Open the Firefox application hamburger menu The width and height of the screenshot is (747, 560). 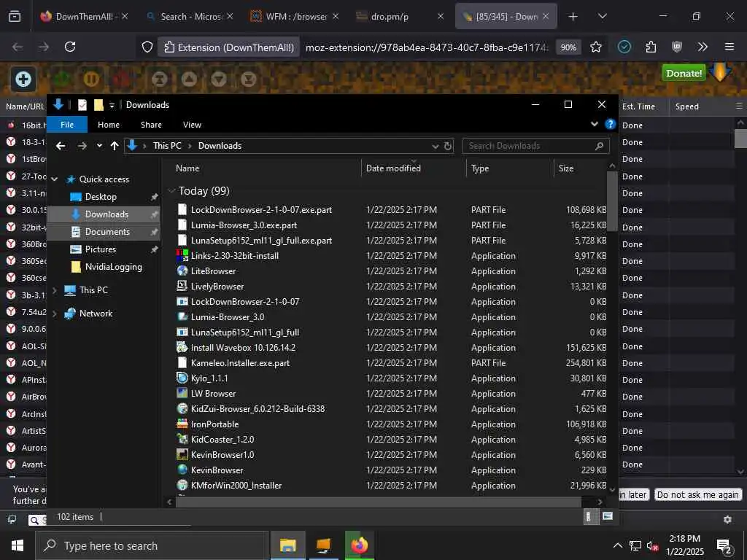click(x=729, y=47)
